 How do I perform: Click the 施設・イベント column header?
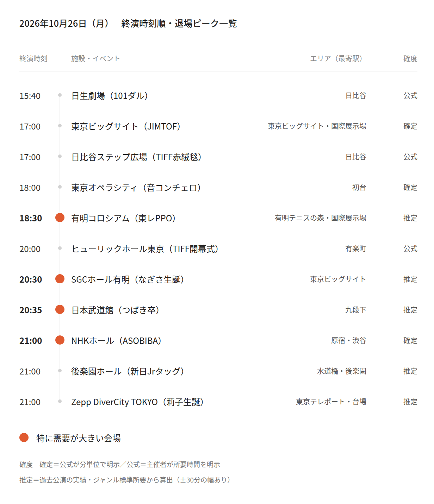tap(95, 58)
